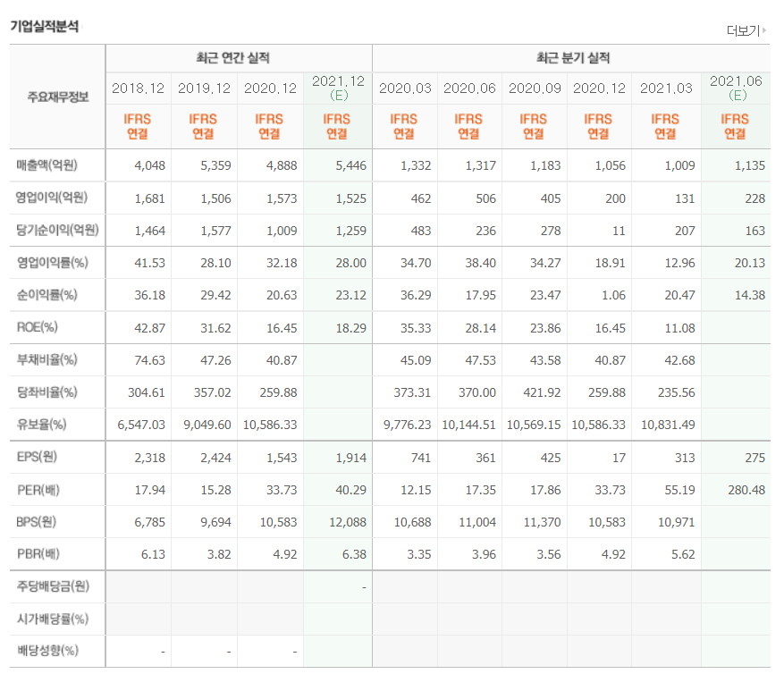Click the 영업이익률(%) row label
The height and width of the screenshot is (674, 784).
coord(53,263)
